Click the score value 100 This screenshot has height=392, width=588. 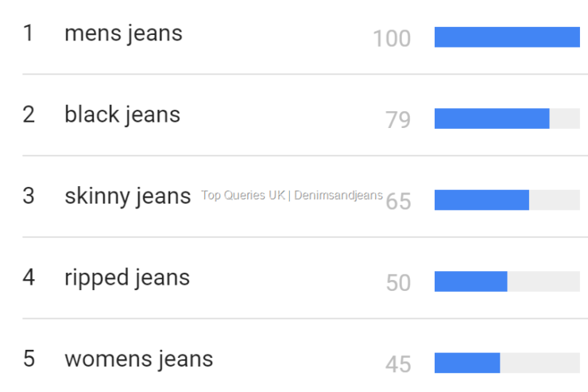[392, 39]
